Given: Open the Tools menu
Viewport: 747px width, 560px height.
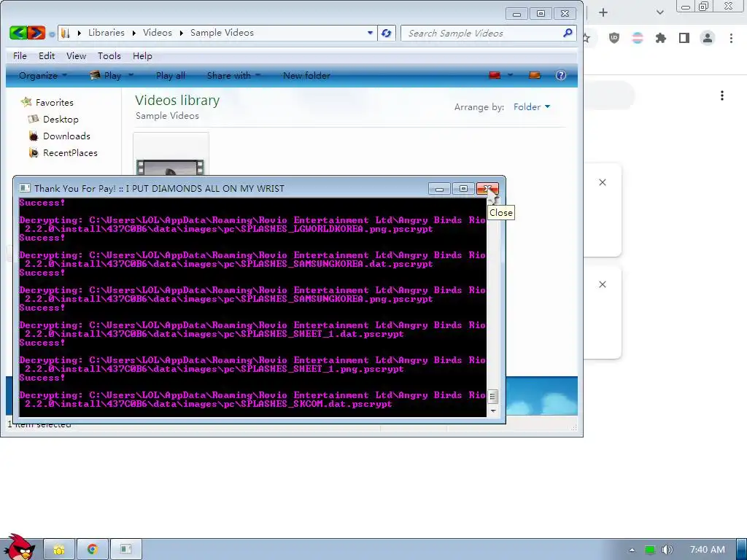Looking at the screenshot, I should point(109,55).
